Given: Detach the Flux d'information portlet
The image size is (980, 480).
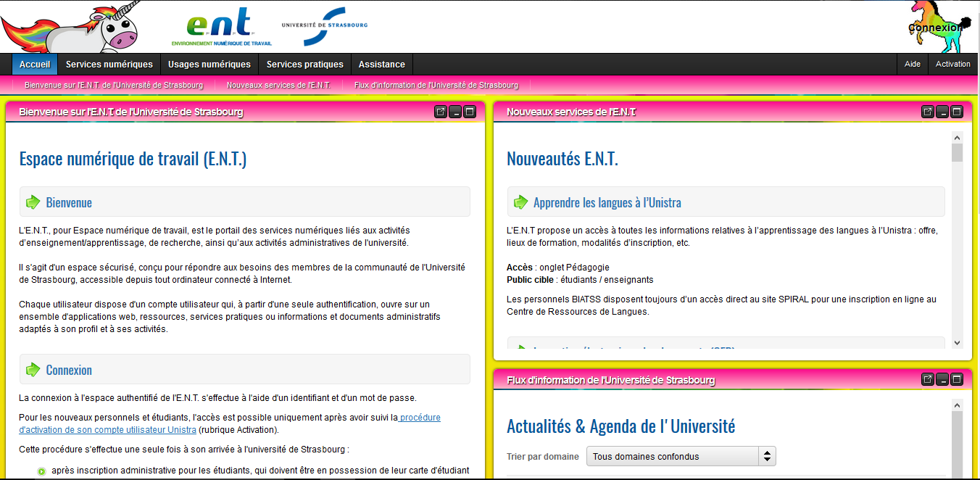Looking at the screenshot, I should pos(927,379).
